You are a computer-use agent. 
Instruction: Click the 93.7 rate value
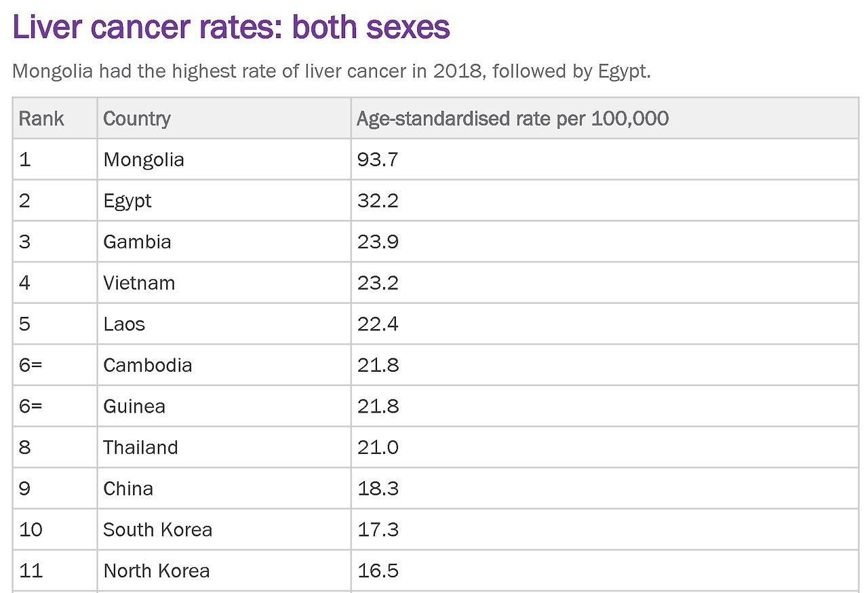coord(377,160)
